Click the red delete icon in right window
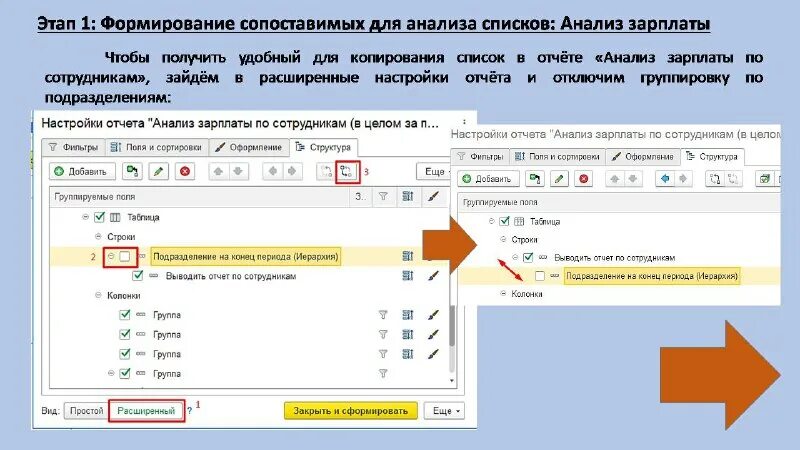 [584, 179]
